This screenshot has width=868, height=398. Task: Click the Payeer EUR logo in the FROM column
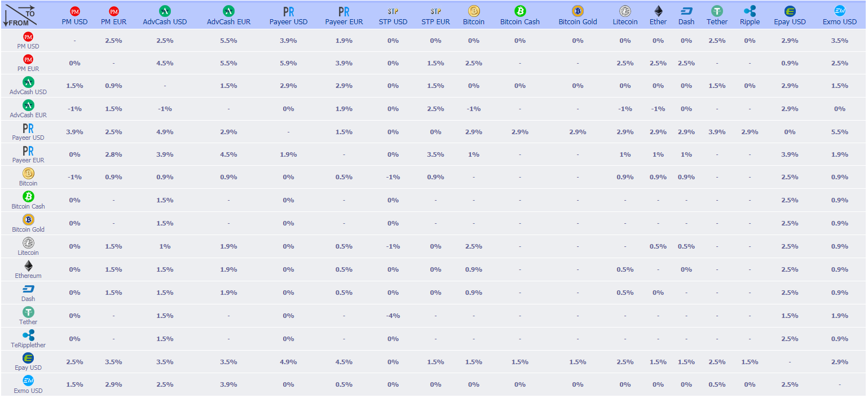[28, 151]
